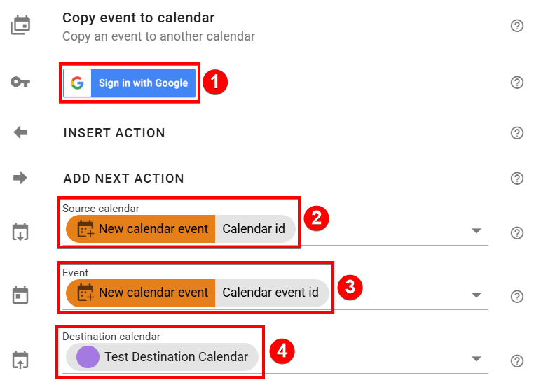Click the key authentication icon
Image resolution: width=541 pixels, height=392 pixels.
coord(20,83)
